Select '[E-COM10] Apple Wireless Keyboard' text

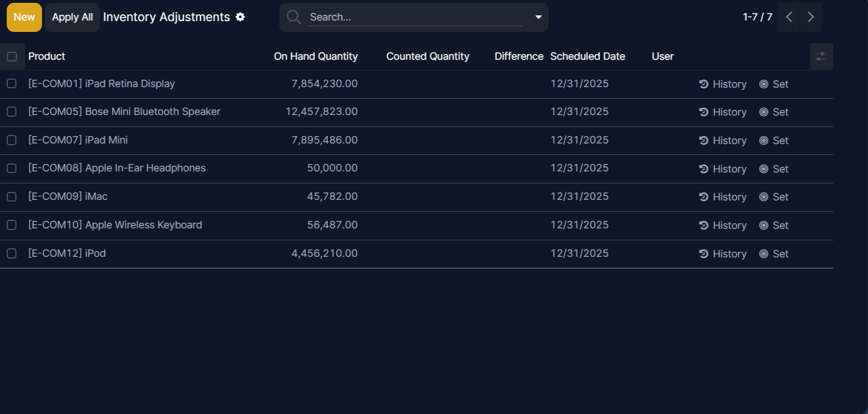click(x=115, y=225)
